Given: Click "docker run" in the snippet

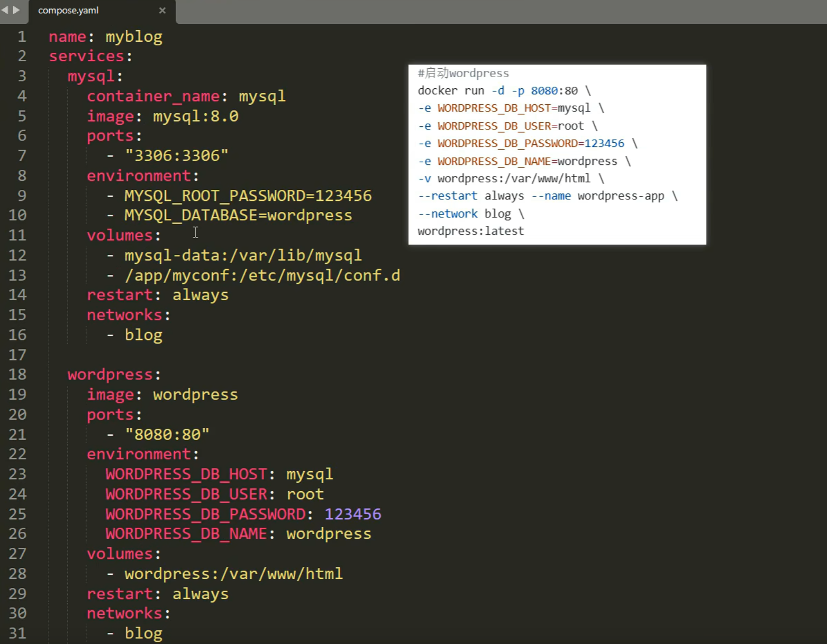Looking at the screenshot, I should (451, 90).
